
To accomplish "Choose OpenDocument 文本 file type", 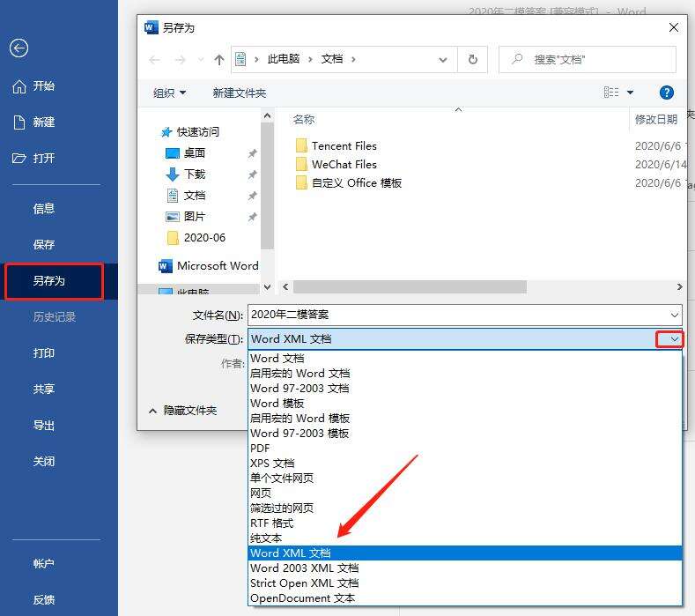I will (464, 598).
